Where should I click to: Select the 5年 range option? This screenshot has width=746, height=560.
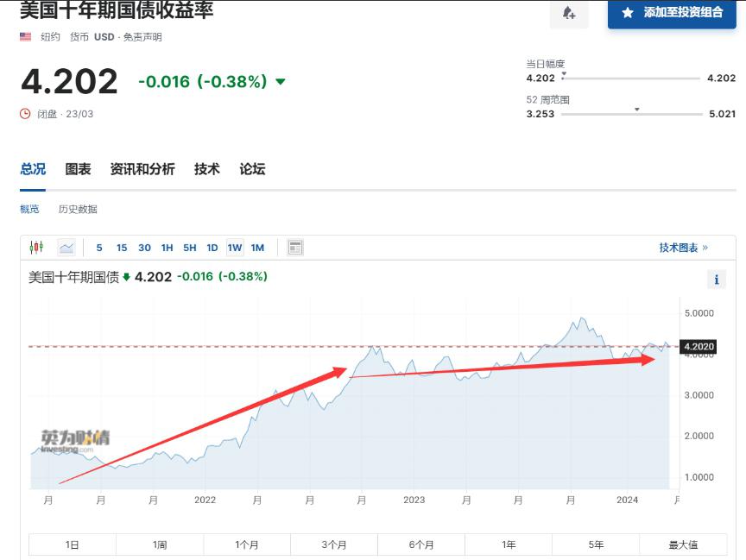pos(594,544)
